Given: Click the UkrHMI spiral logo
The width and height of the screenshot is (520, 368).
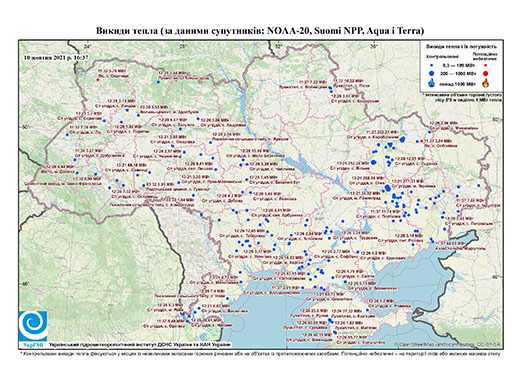Looking at the screenshot, I should (x=33, y=327).
